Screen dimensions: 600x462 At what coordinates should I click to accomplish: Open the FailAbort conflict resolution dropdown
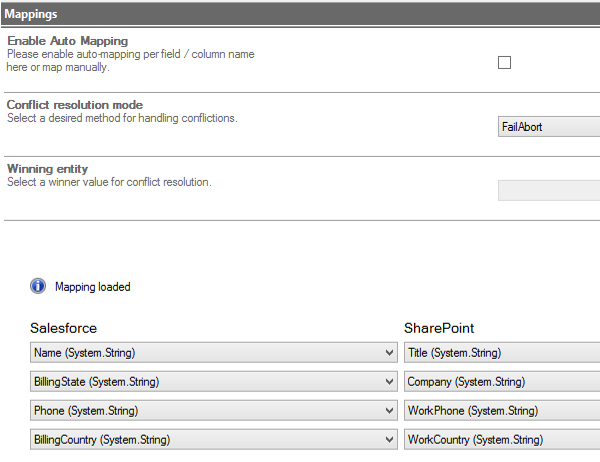(x=548, y=127)
